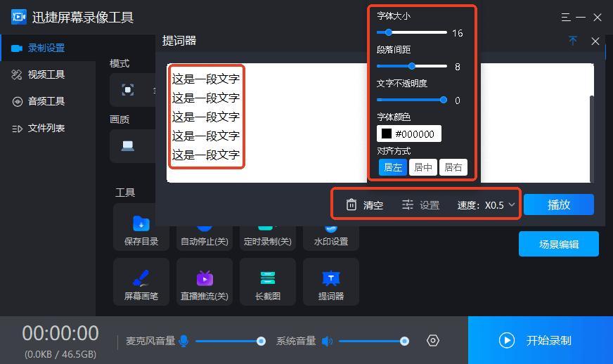This screenshot has width=613, height=364.
Task: Click the 提词器 teleprompter tool icon
Action: click(330, 279)
